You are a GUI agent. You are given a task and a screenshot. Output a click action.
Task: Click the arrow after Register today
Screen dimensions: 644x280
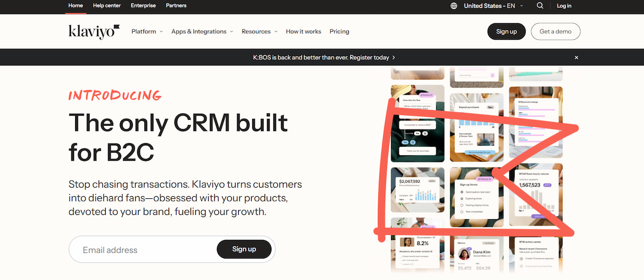[394, 58]
